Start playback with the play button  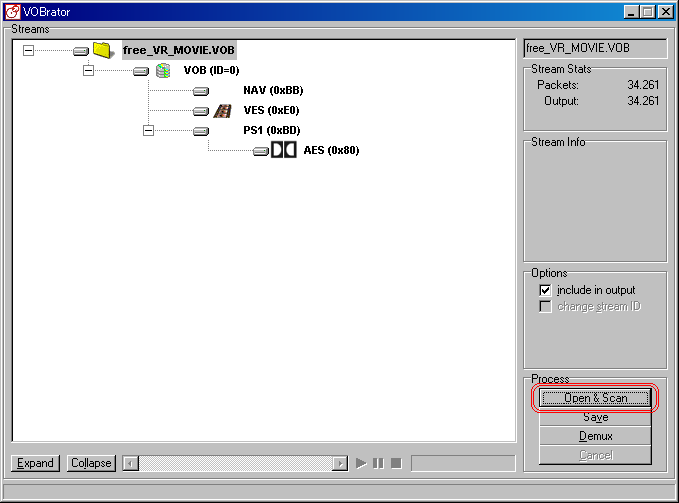click(361, 463)
